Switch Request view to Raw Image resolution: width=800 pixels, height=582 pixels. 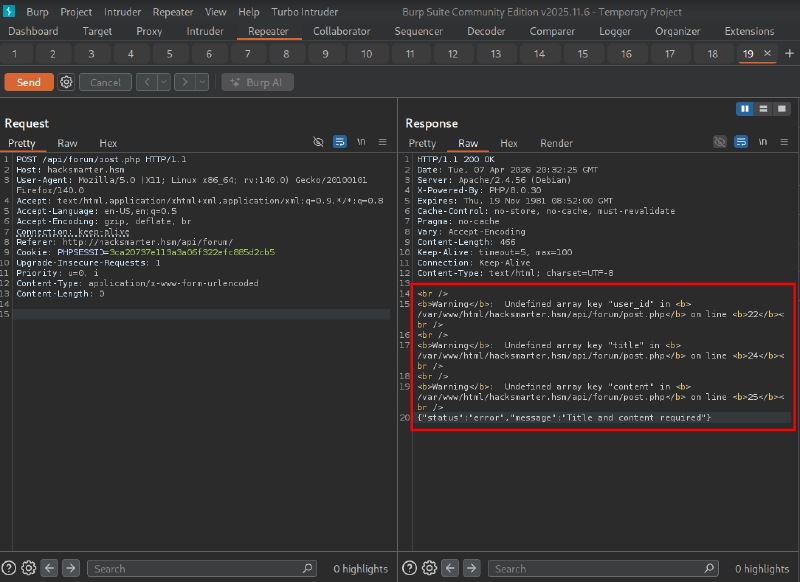[67, 143]
